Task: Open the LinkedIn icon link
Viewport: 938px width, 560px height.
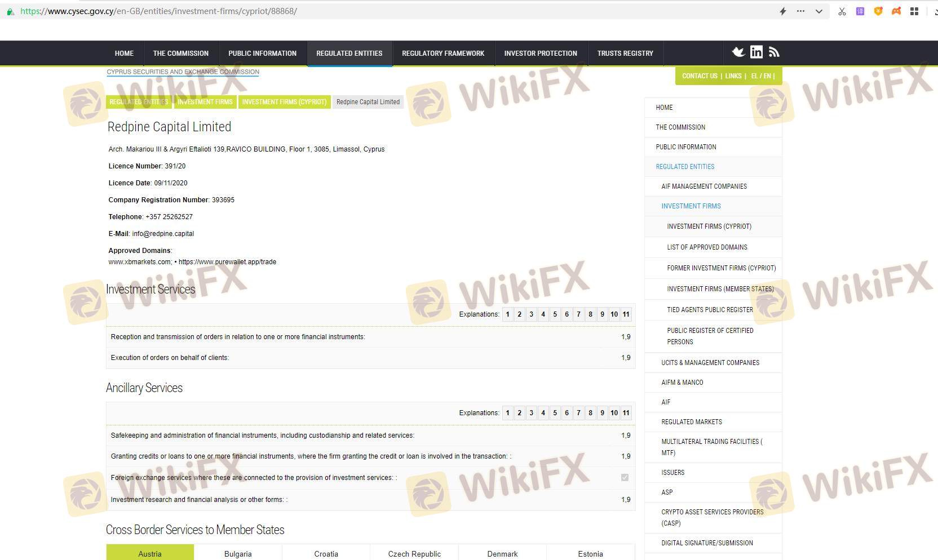Action: pyautogui.click(x=756, y=52)
